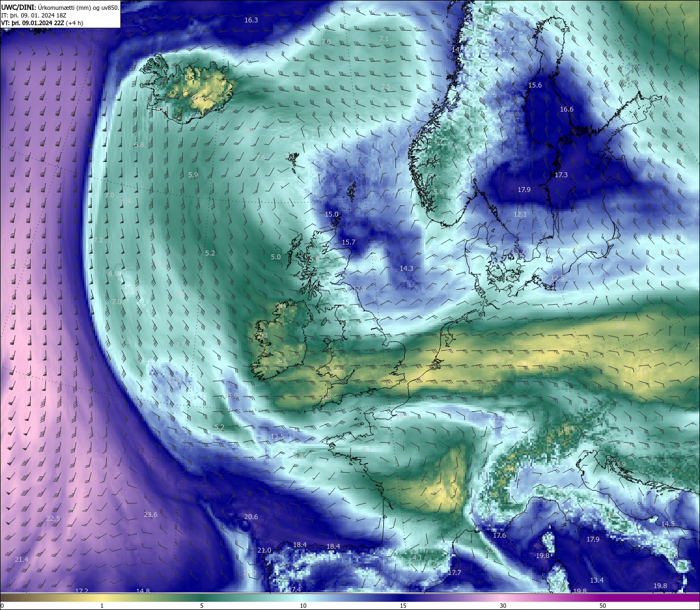Click the 7.1 value north of Scotland
The image size is (700, 610).
click(x=384, y=39)
